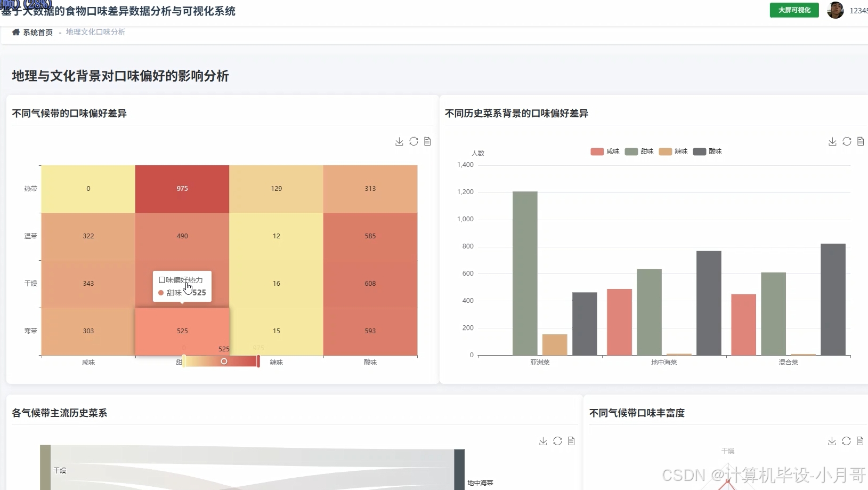This screenshot has height=490, width=868.
Task: Open the 大屏可视化 big screen view
Action: point(794,10)
